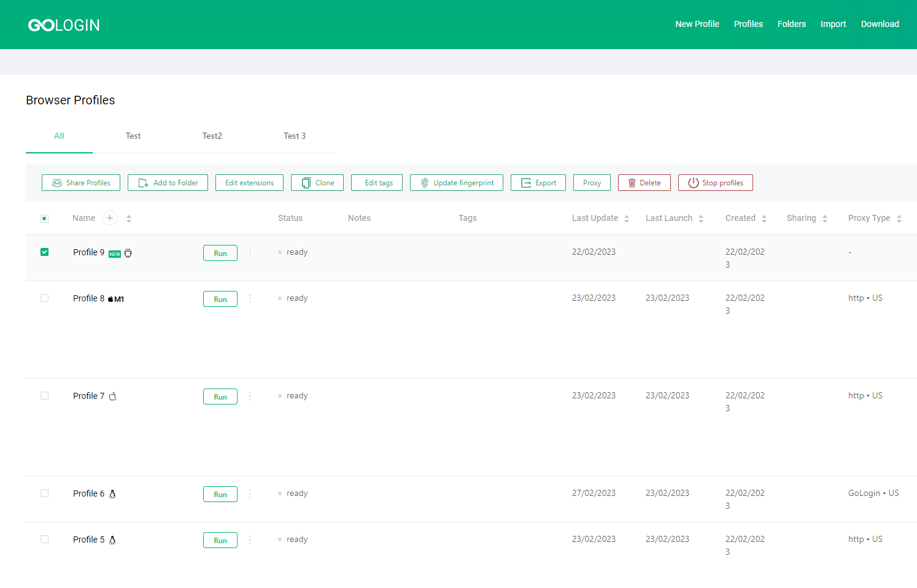Screen dimensions: 917x588
Task: Click the Export arrow icon
Action: (x=526, y=182)
